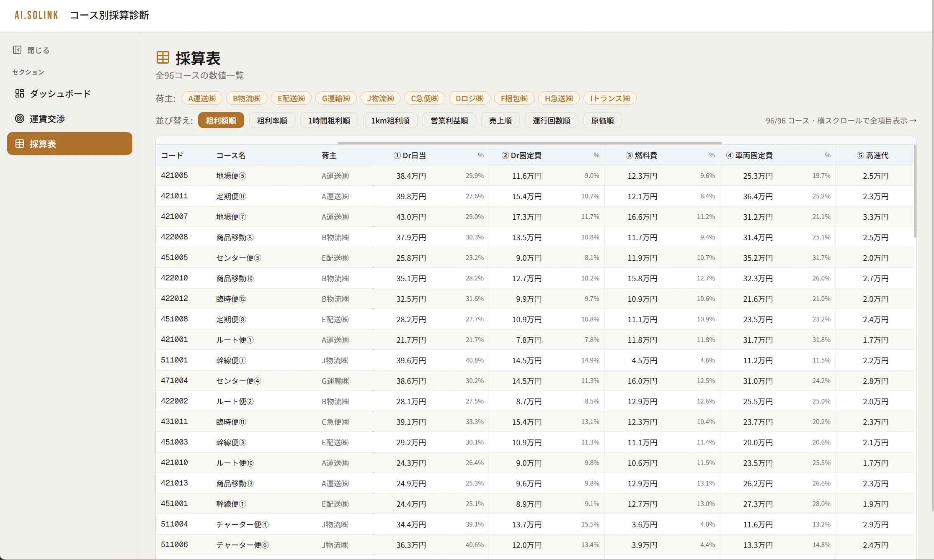Click course name ルート便②
Viewport: 934px width, 560px height.
pyautogui.click(x=235, y=401)
